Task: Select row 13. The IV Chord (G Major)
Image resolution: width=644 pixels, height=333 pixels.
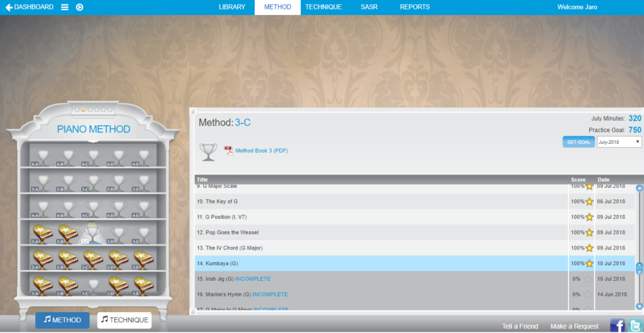Action: (x=415, y=248)
